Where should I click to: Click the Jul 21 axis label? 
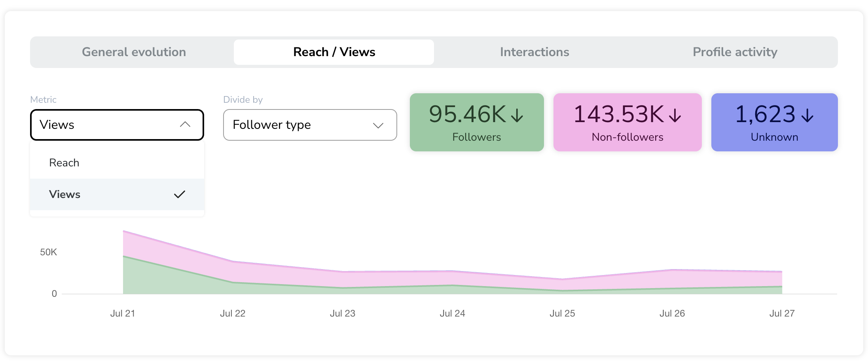coord(123,313)
